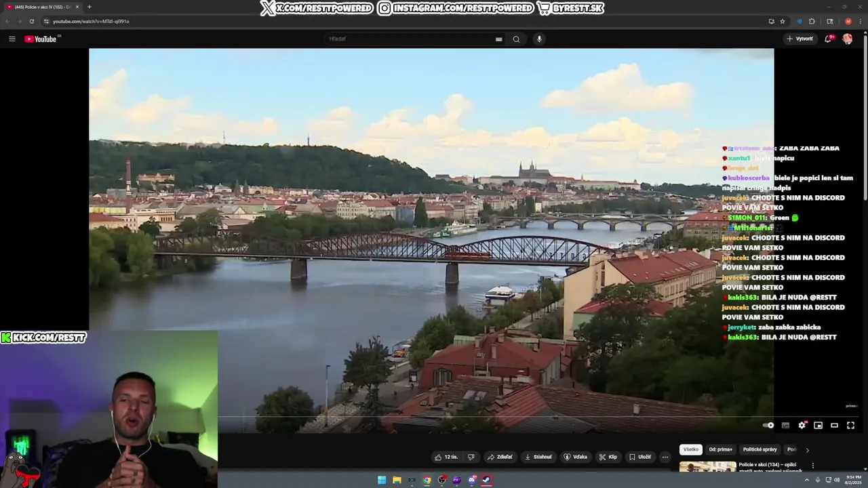Viewport: 868px width, 488px height.
Task: Open Steam from the taskbar
Action: coord(486,481)
